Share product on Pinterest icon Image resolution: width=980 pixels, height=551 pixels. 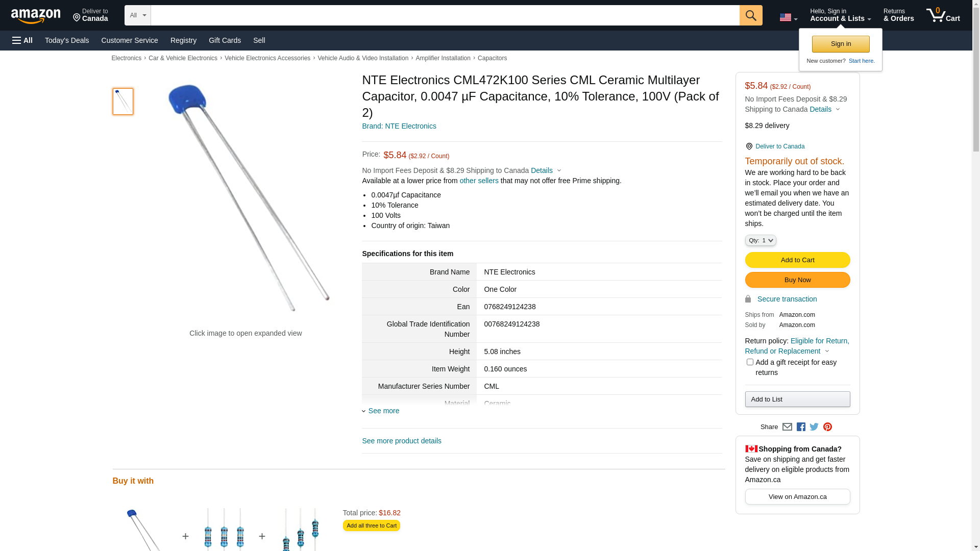[x=827, y=427]
